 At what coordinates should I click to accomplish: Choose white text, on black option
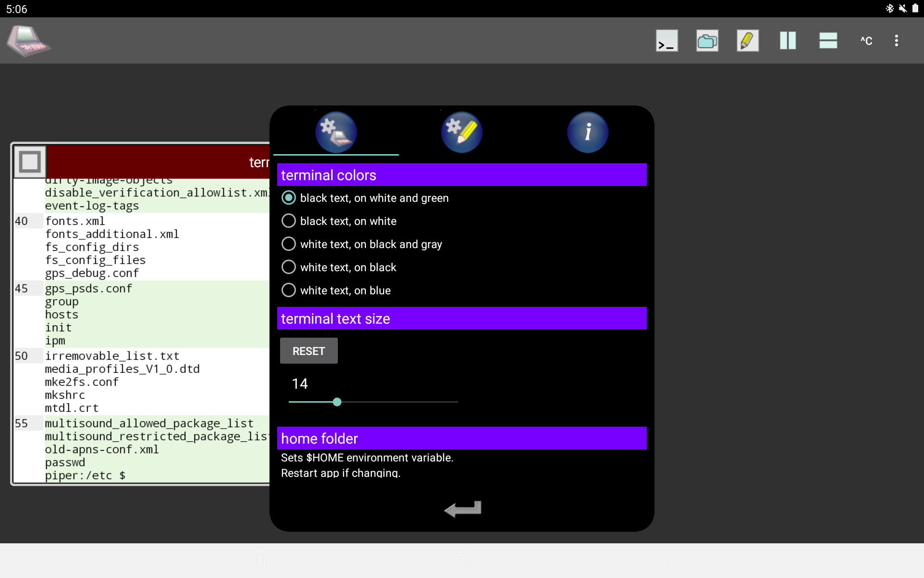point(289,267)
